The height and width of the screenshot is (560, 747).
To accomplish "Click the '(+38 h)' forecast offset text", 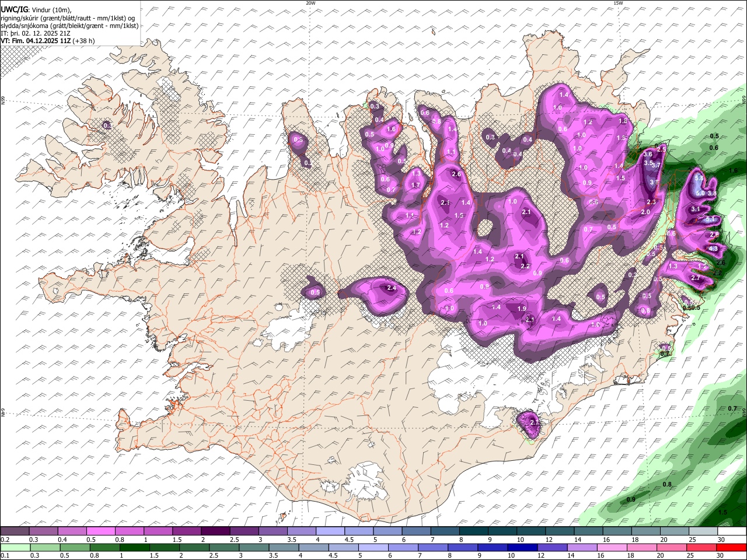I will 84,41.
